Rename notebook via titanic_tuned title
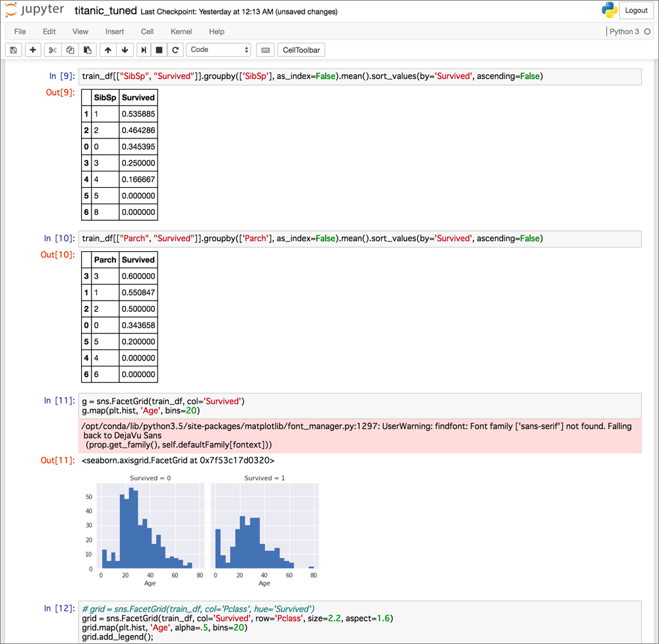Image resolution: width=659 pixels, height=644 pixels. 105,11
